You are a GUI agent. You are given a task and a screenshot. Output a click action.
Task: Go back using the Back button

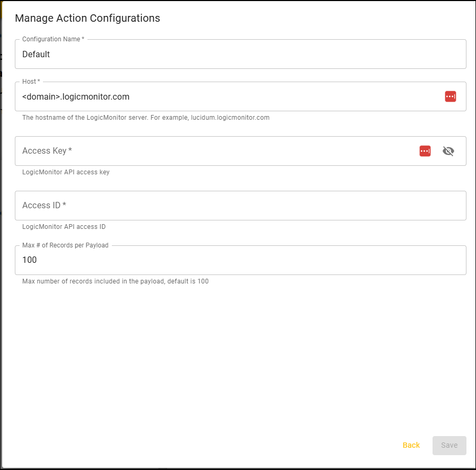[x=411, y=445]
